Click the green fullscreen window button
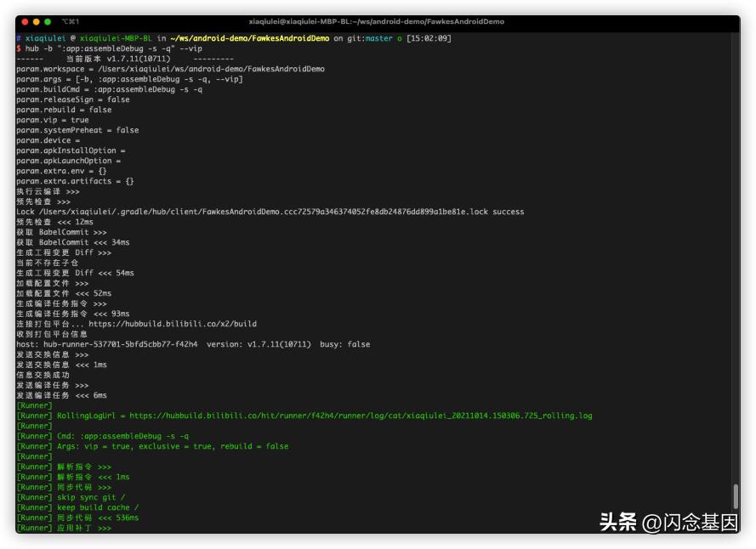The height and width of the screenshot is (549, 756). point(48,22)
